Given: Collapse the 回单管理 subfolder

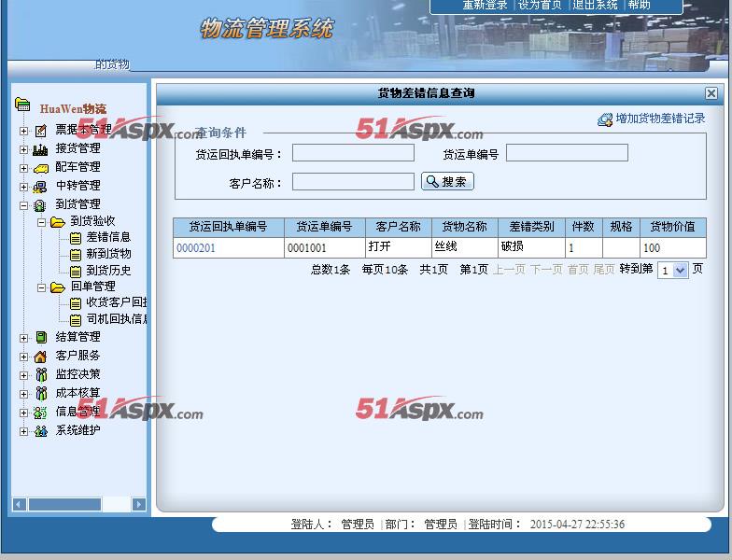Looking at the screenshot, I should click(41, 287).
